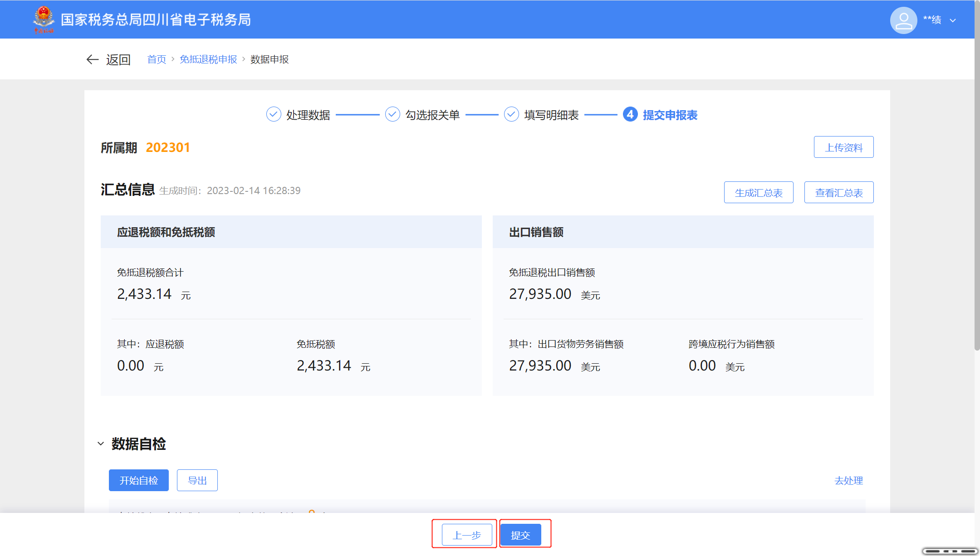Start self-check with 开始自检

pyautogui.click(x=138, y=480)
